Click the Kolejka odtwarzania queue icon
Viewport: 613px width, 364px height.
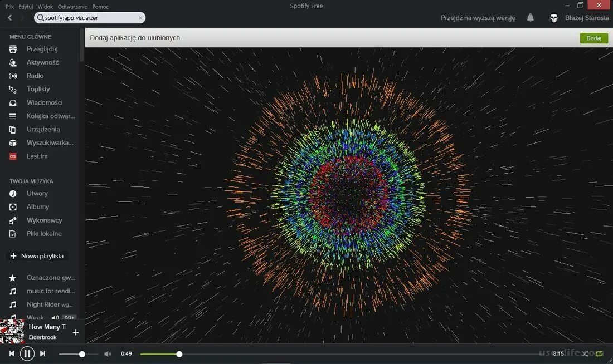(x=13, y=116)
